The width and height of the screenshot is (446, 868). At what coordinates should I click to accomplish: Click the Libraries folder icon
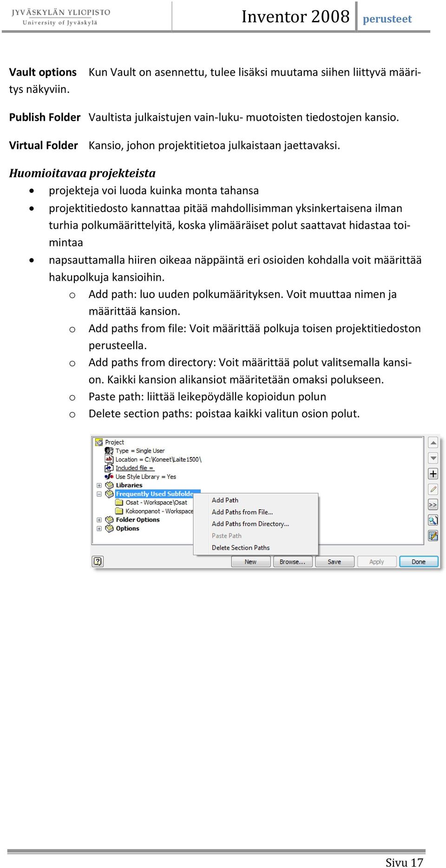point(110,485)
